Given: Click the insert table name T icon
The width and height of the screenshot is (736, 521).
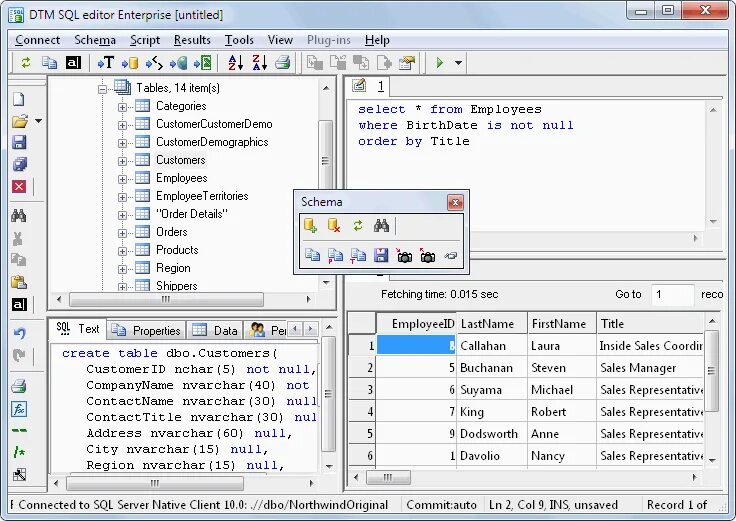Looking at the screenshot, I should 106,62.
